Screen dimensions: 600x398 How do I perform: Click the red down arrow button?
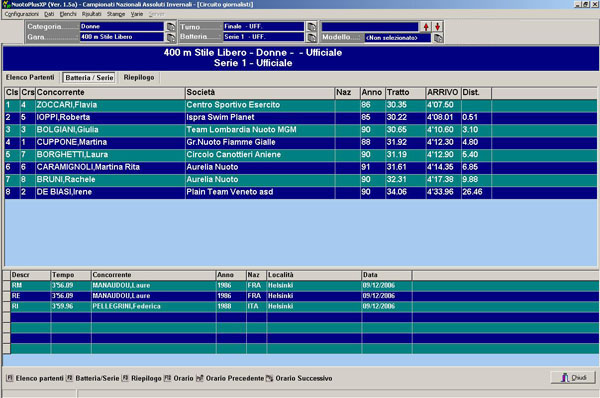(x=437, y=27)
